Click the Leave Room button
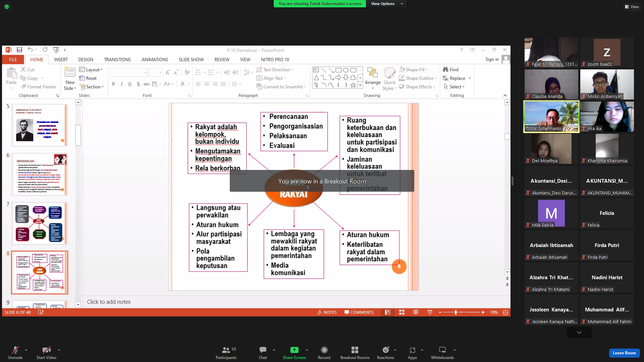Image resolution: width=644 pixels, height=362 pixels. 624,353
